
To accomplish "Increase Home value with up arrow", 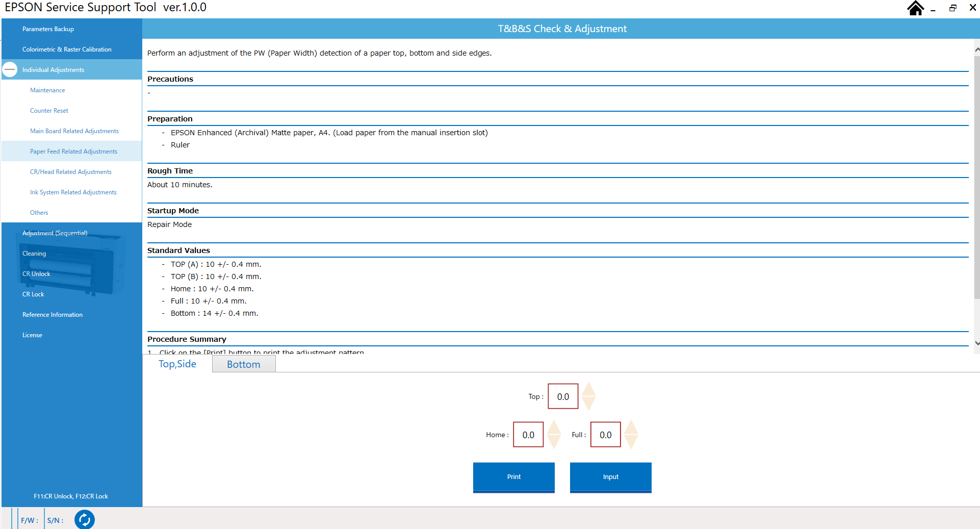I will point(554,427).
